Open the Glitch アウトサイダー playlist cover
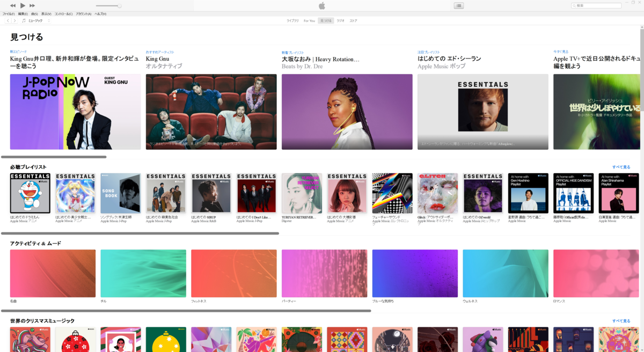The image size is (644, 352). click(x=438, y=193)
